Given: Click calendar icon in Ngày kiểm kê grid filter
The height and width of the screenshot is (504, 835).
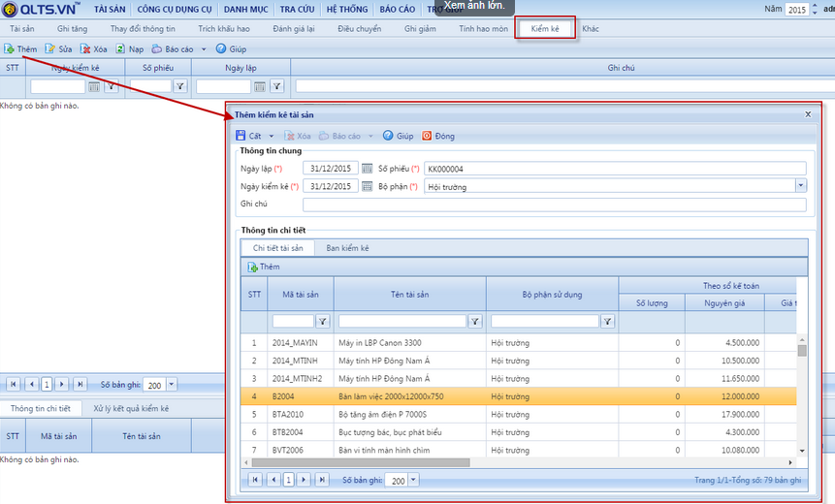Looking at the screenshot, I should (x=94, y=86).
